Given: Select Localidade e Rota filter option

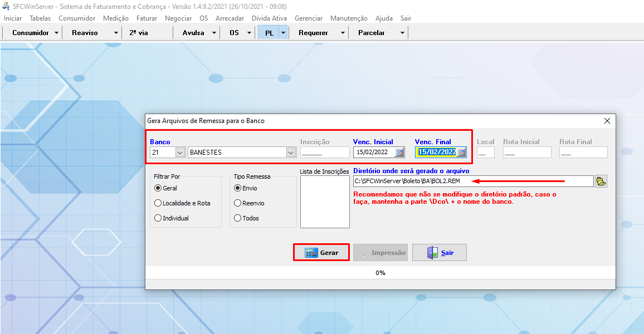Looking at the screenshot, I should pos(158,203).
